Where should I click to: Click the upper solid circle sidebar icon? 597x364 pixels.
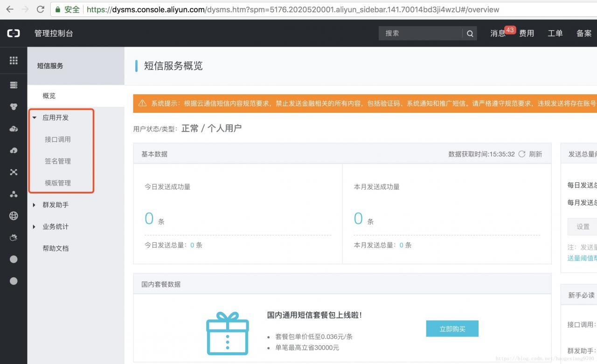click(14, 259)
